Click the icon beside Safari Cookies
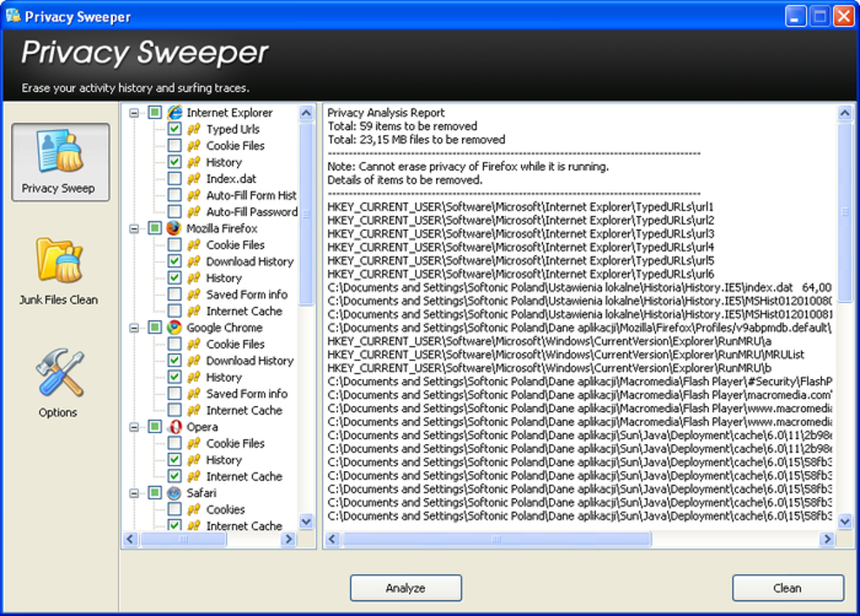860x616 pixels. 194,509
